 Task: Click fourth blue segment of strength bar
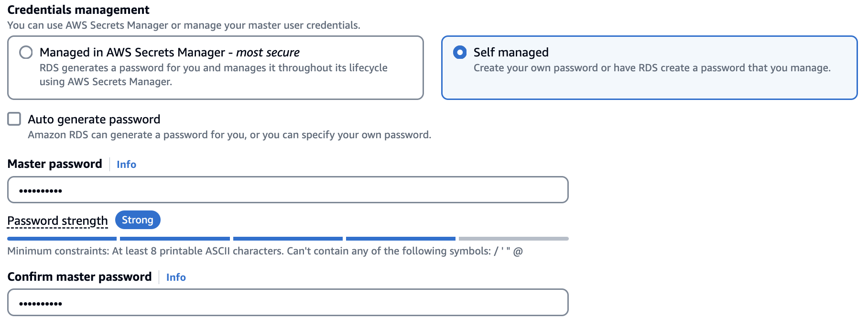(401, 238)
